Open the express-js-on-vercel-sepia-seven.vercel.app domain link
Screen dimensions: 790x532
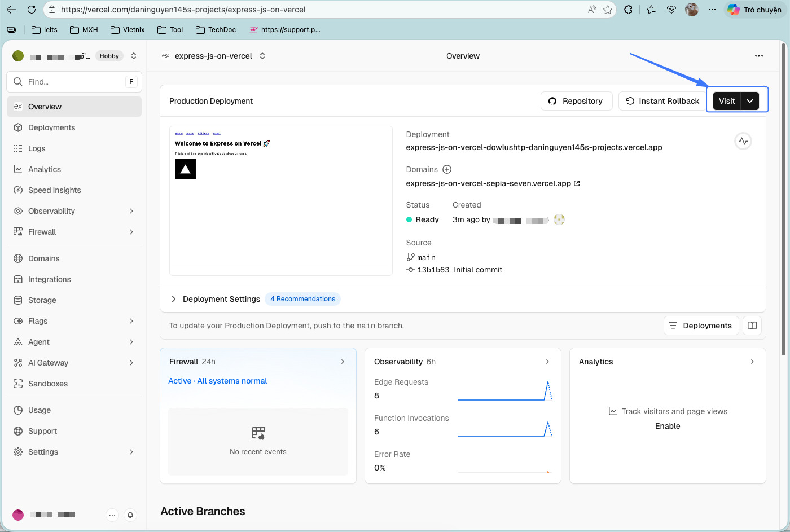489,183
